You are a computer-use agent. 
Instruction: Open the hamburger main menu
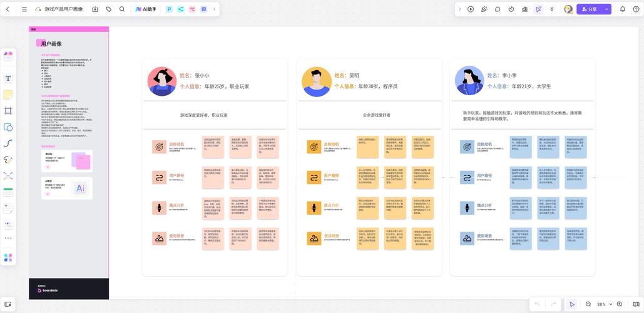pos(24,9)
